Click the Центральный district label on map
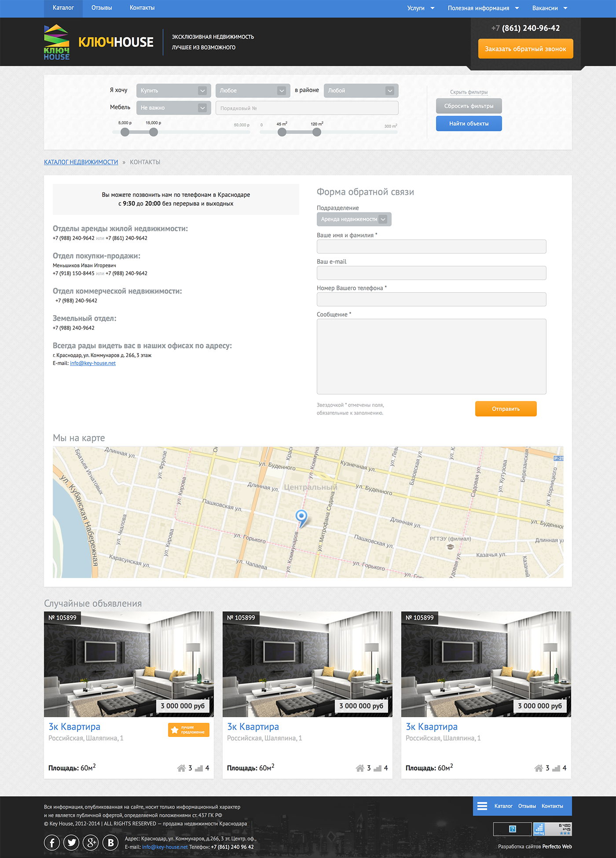 pos(310,487)
